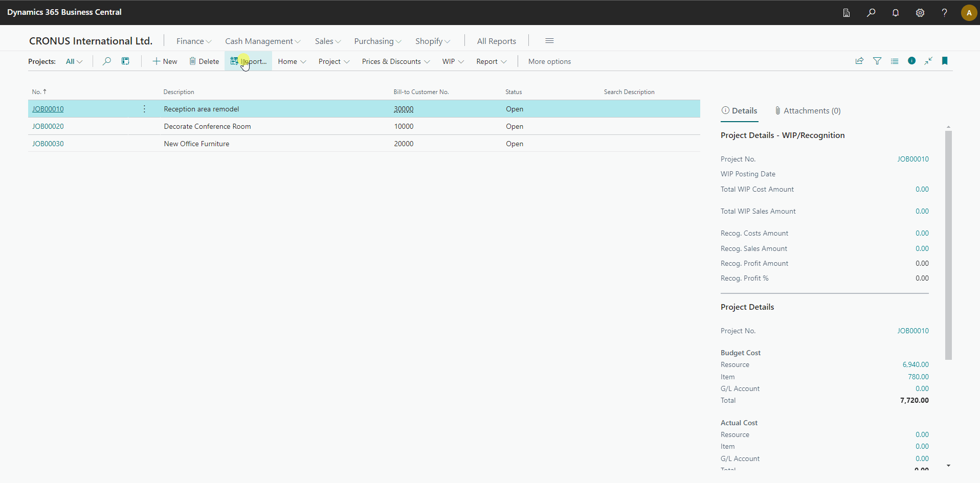The image size is (980, 483).
Task: Switch to the Details tab
Action: [x=739, y=111]
